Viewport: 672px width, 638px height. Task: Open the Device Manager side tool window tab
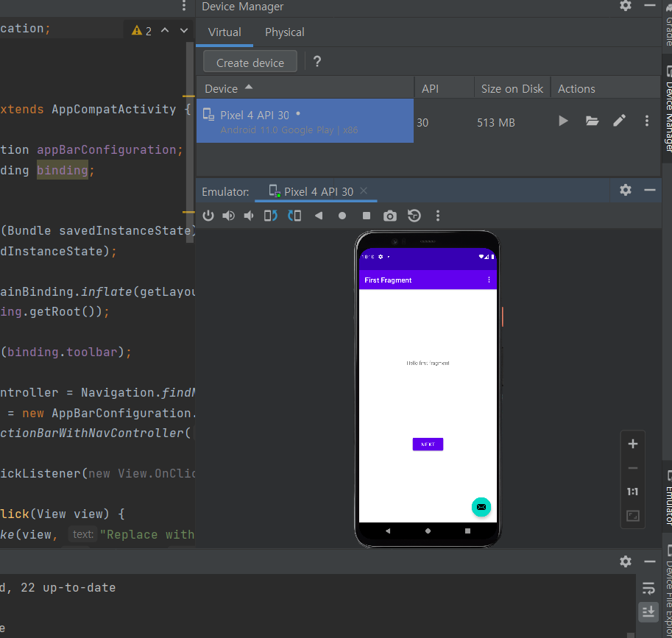click(x=668, y=110)
